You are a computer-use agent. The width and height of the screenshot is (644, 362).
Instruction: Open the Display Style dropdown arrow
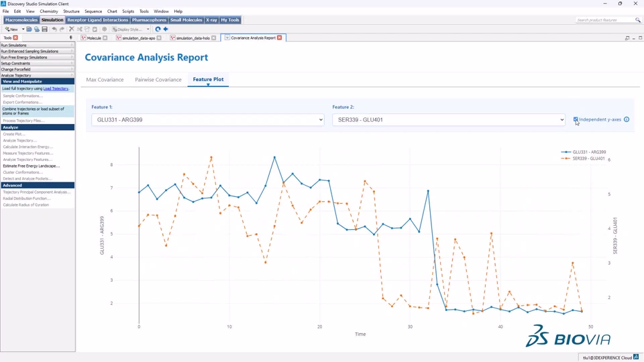coord(148,29)
